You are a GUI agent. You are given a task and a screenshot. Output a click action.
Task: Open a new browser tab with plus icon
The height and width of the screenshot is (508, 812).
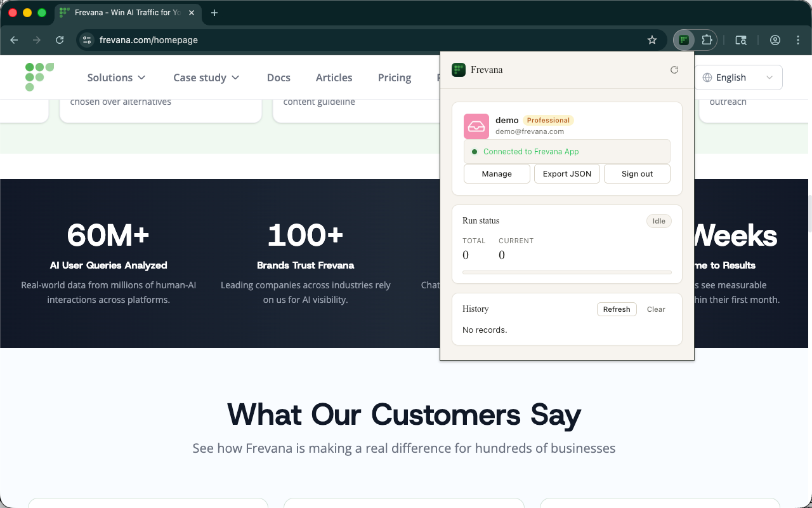pos(214,13)
